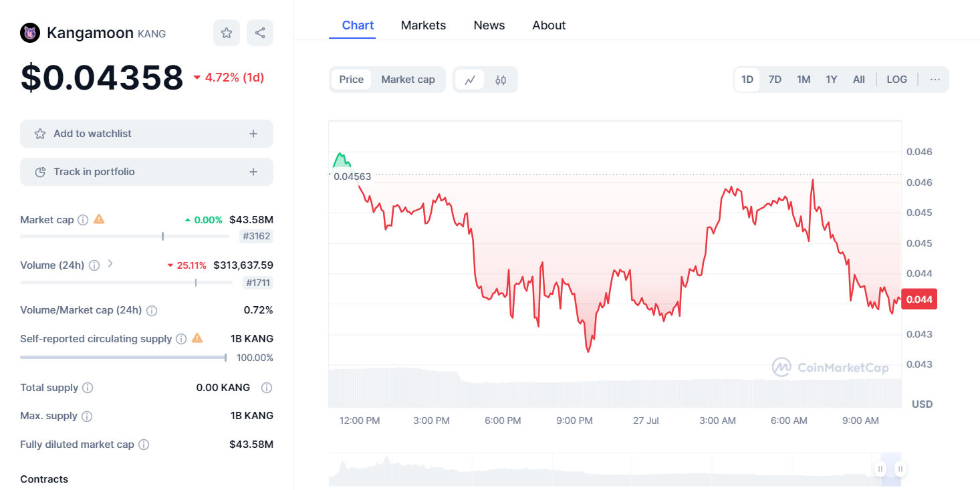Track Kangamoon in portfolio
The height and width of the screenshot is (490, 980).
146,172
